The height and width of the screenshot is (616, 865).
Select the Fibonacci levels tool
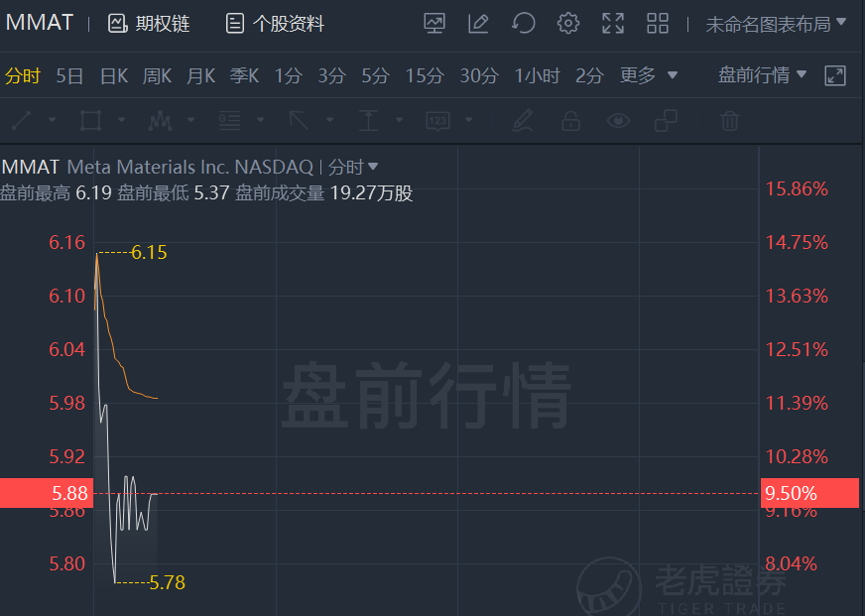[x=229, y=120]
